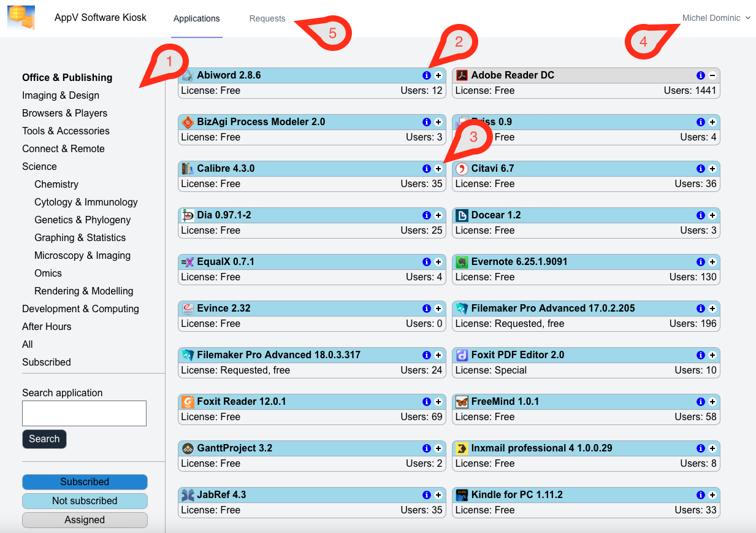This screenshot has height=533, width=756.
Task: Subscribe to Evernote 6.25.1.9091 via plus icon
Action: [712, 262]
